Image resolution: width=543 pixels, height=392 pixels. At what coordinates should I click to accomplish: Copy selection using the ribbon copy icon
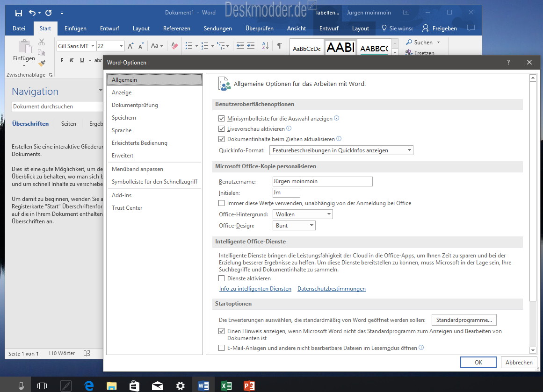pos(42,53)
